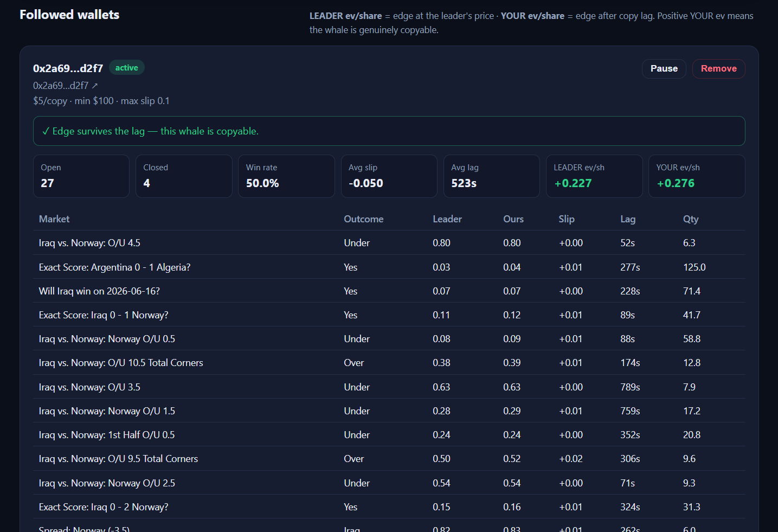The width and height of the screenshot is (778, 532).
Task: Click the Lag column header
Action: click(628, 219)
